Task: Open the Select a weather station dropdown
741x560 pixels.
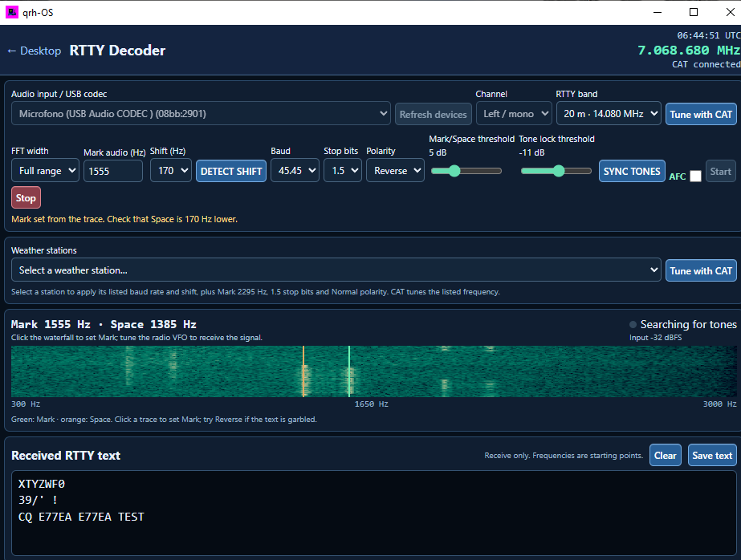Action: coord(336,270)
